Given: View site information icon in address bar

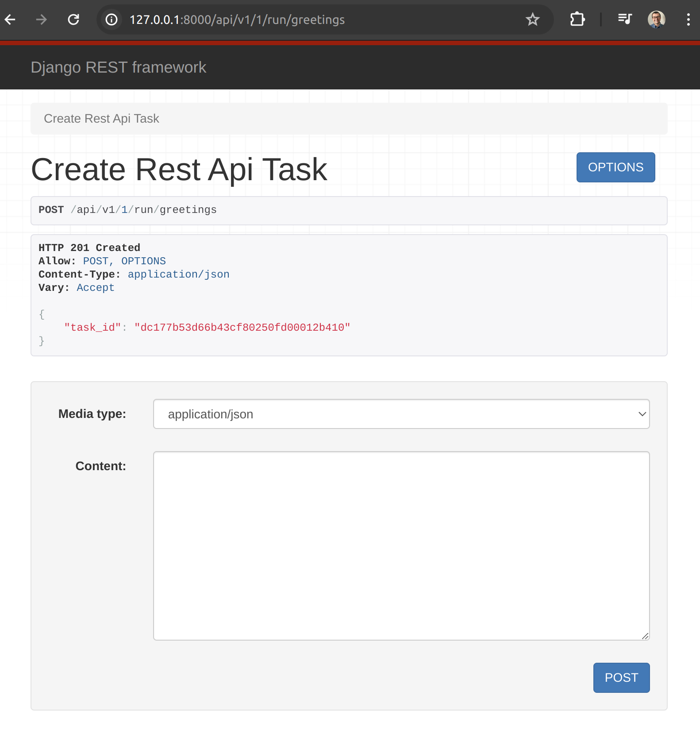Looking at the screenshot, I should [x=112, y=19].
